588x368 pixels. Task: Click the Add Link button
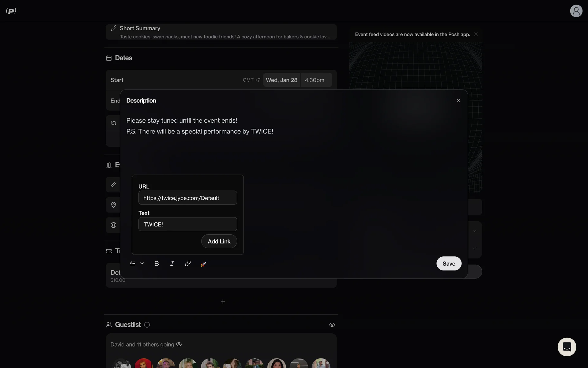(x=219, y=241)
